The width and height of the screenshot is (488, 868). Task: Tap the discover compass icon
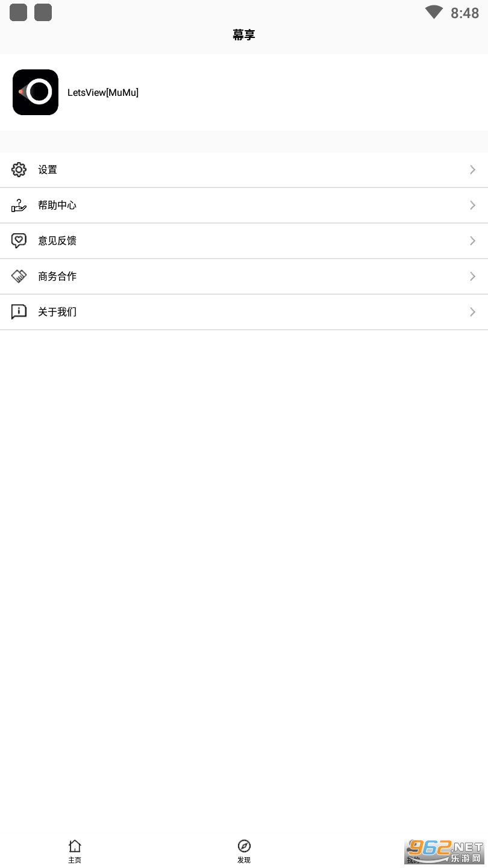pos(244,846)
